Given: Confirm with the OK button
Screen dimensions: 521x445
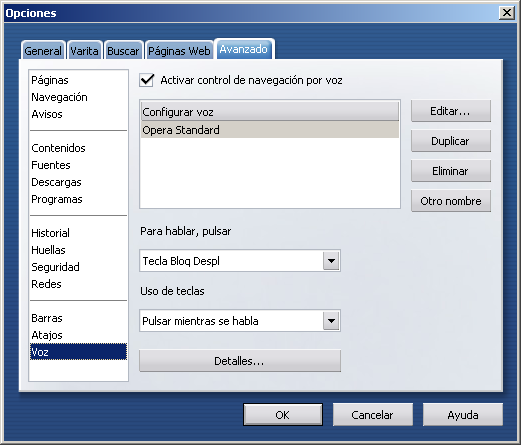Looking at the screenshot, I should [x=283, y=415].
